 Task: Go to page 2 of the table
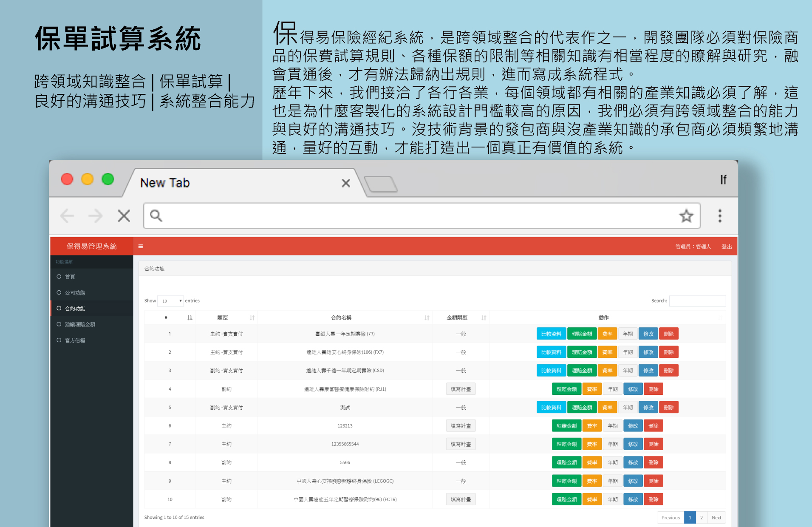(x=702, y=517)
